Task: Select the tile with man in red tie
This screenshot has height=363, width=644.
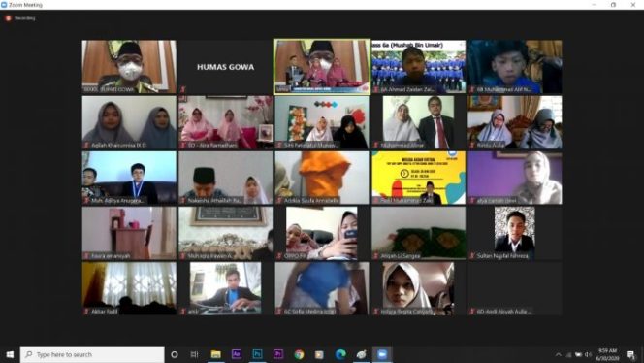Action: [419, 122]
